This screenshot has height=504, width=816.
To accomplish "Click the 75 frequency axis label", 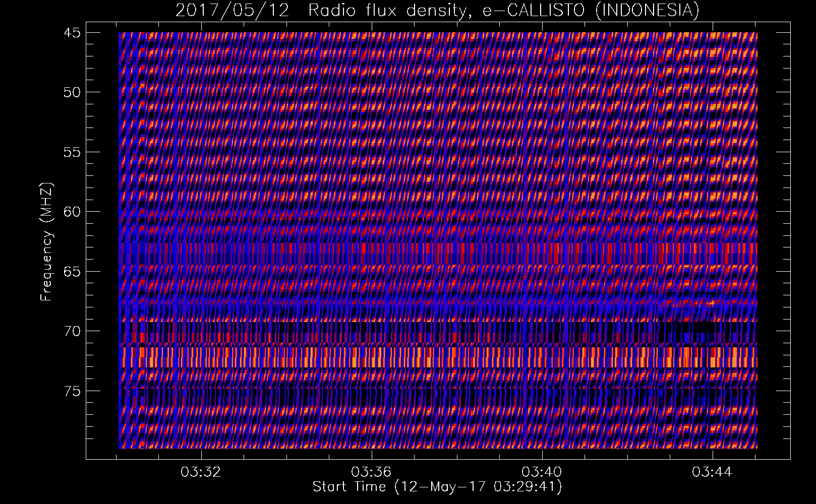I will (x=72, y=391).
